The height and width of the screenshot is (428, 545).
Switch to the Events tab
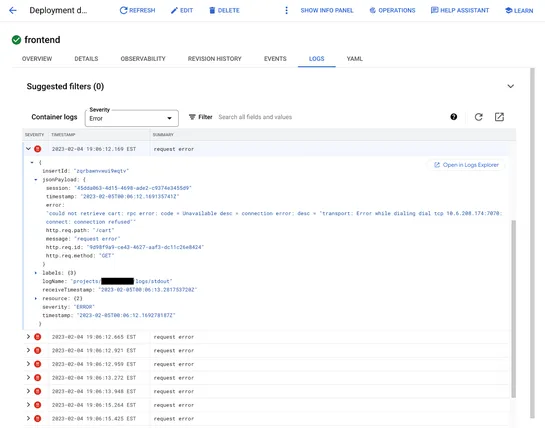coord(275,59)
